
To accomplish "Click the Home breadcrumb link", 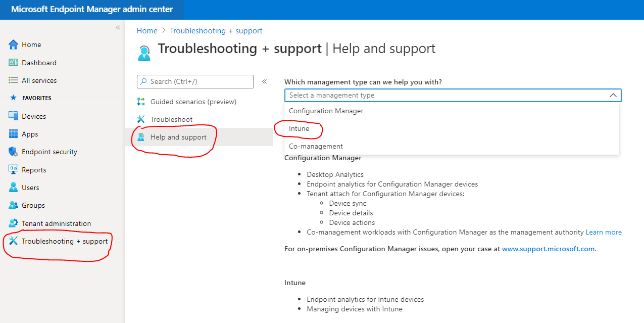I will point(147,31).
